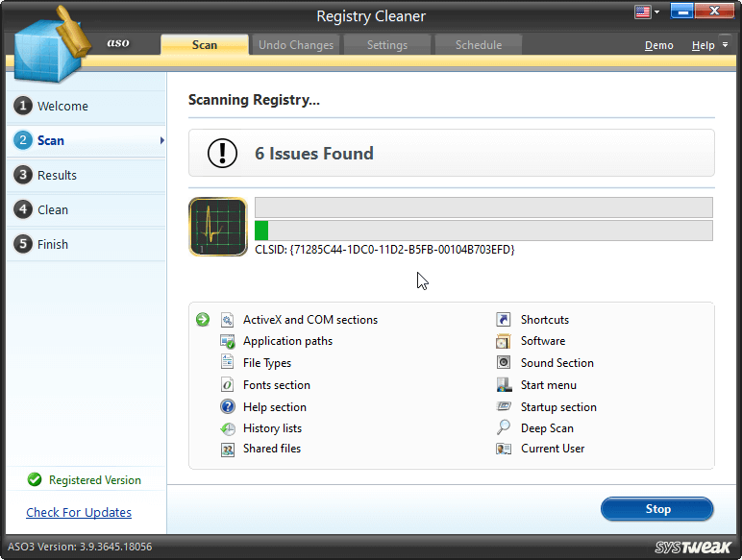
Task: Minimize the Registry Cleaner window
Action: [x=681, y=11]
